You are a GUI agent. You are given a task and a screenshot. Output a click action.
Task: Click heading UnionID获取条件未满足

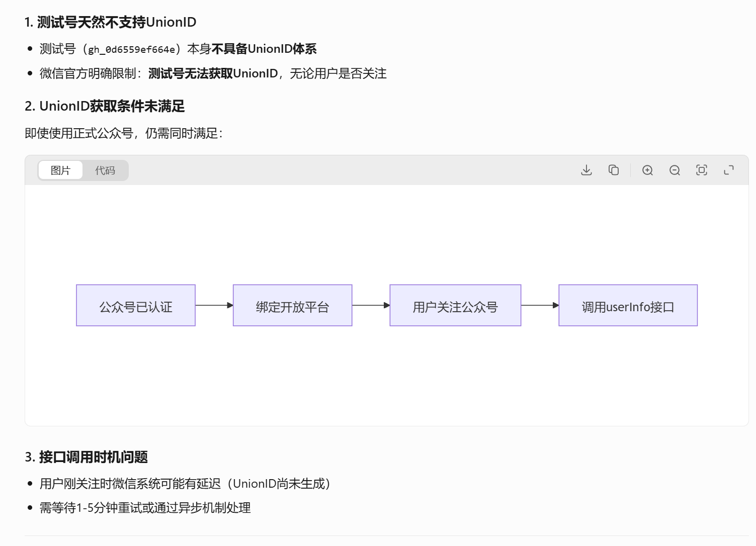click(105, 106)
